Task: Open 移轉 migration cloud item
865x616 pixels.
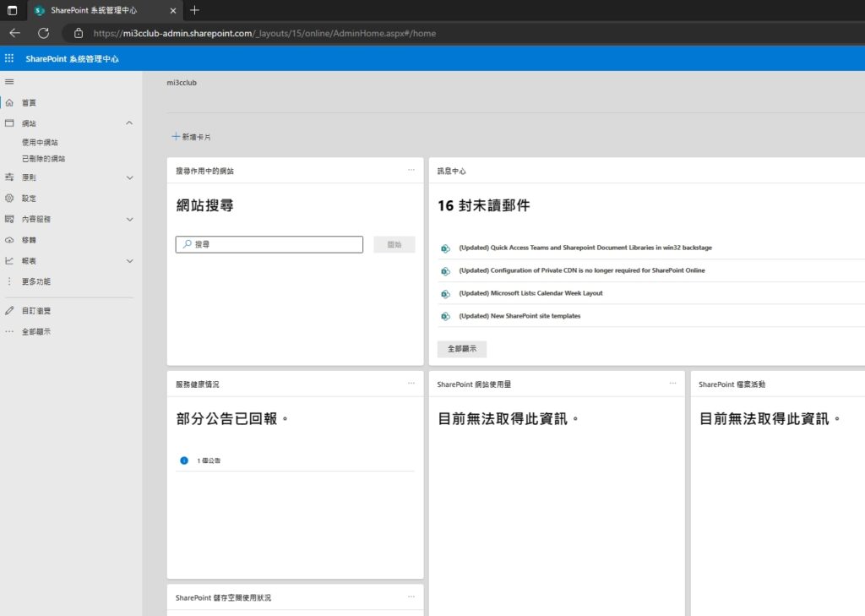Action: tap(30, 240)
